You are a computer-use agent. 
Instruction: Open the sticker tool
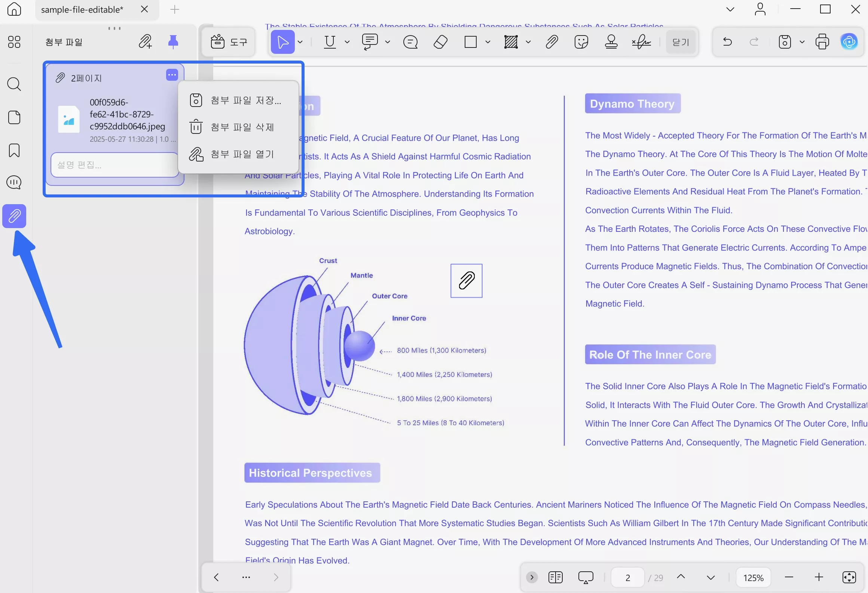pos(581,42)
